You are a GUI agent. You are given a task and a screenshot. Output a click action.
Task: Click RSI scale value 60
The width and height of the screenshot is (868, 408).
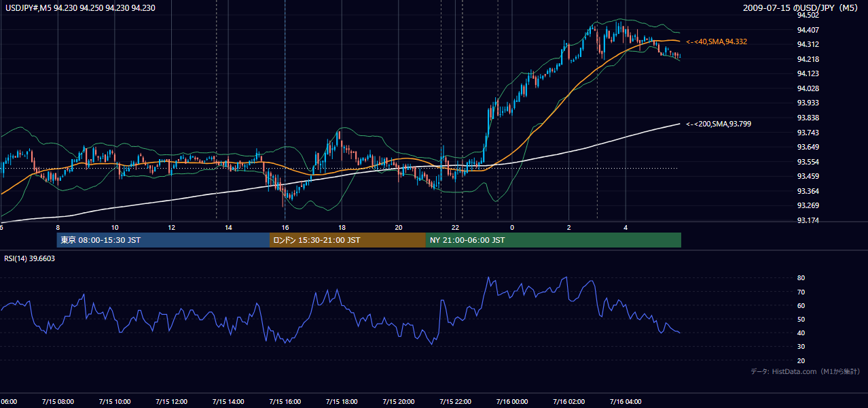(801, 305)
